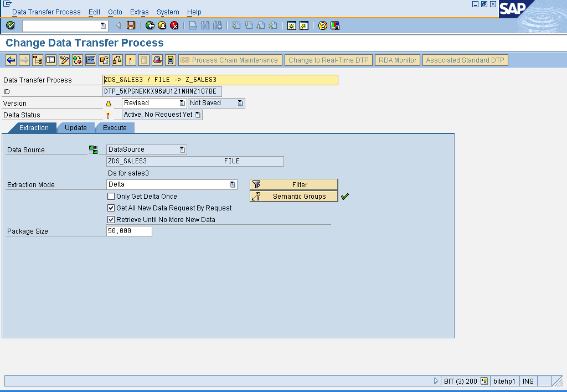Click 'BIT (3) 200' in status bar

click(x=460, y=381)
